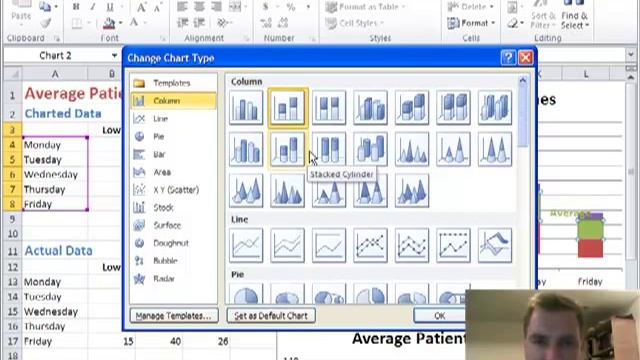This screenshot has width=640, height=360.
Task: Toggle Underline formatting in ribbon
Action: [x=110, y=7]
